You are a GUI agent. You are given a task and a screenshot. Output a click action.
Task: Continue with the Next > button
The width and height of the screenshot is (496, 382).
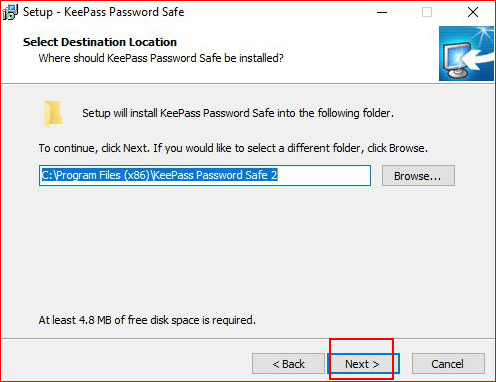click(363, 364)
